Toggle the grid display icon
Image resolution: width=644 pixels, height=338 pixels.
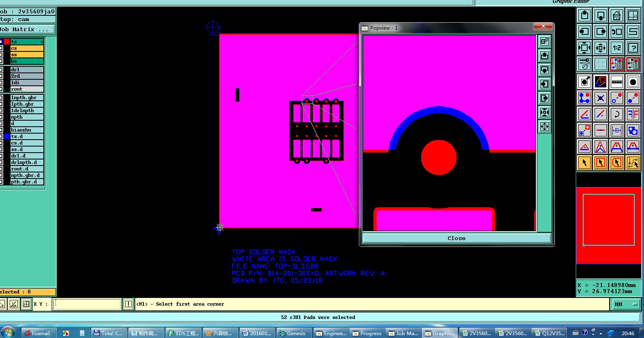(x=601, y=64)
